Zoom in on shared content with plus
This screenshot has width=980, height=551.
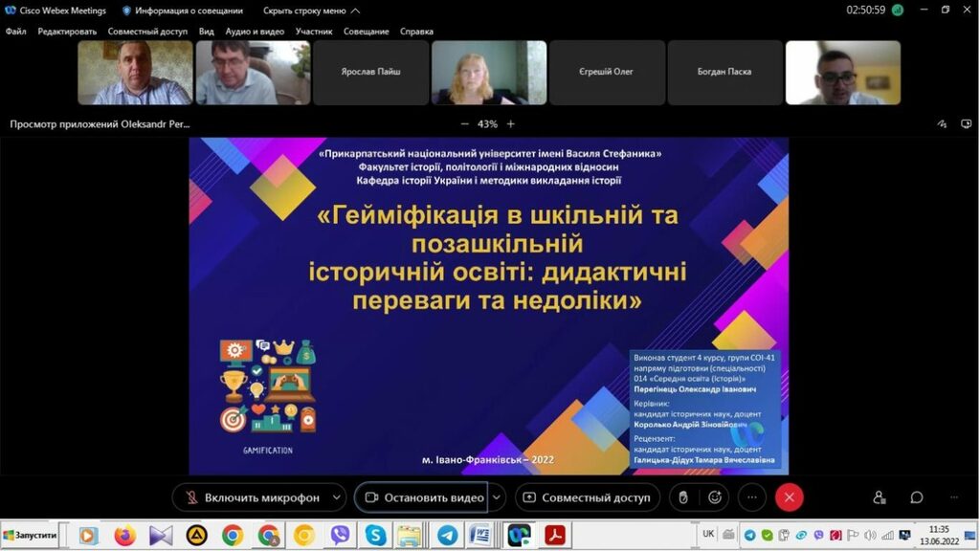(511, 124)
